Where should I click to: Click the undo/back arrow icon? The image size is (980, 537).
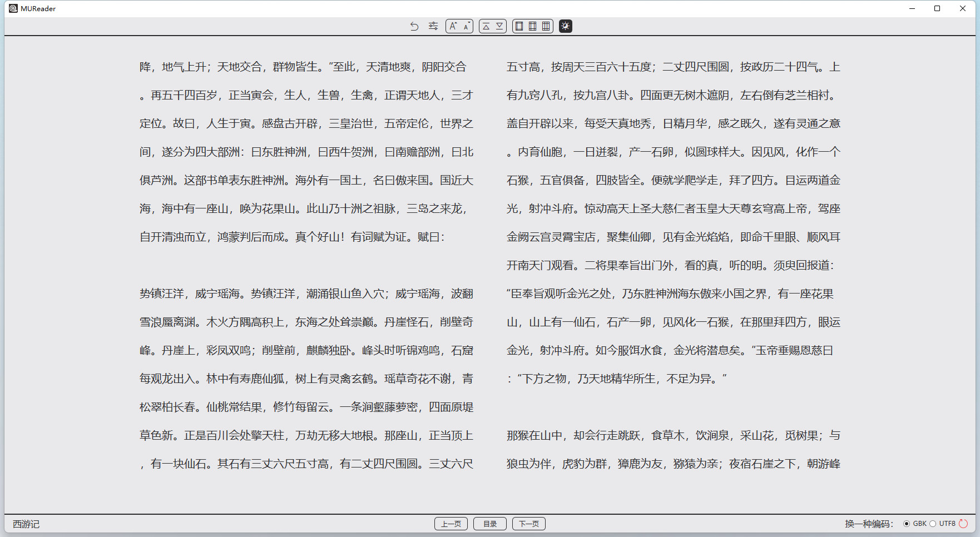(x=414, y=26)
